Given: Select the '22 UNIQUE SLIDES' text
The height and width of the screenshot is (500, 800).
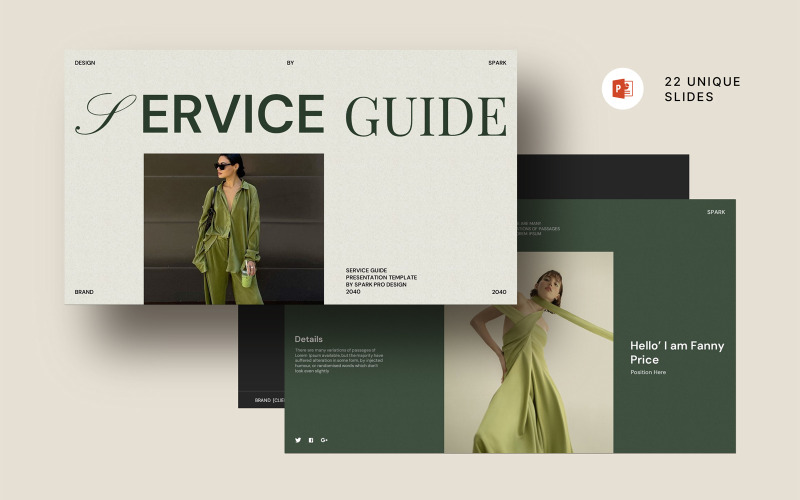Looking at the screenshot, I should (x=702, y=89).
